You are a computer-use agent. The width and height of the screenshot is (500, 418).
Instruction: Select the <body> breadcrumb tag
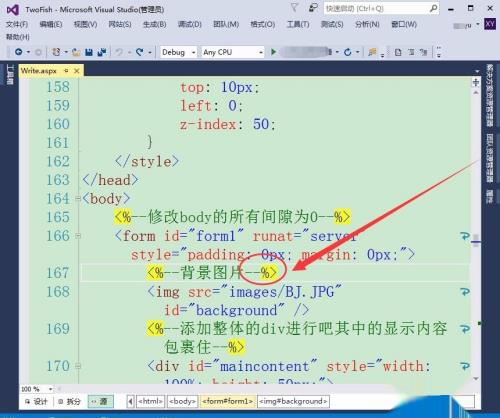click(x=183, y=401)
